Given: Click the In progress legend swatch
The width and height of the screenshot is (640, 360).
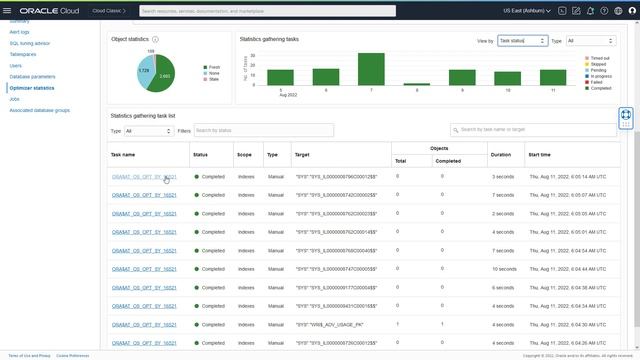Looking at the screenshot, I should point(587,76).
